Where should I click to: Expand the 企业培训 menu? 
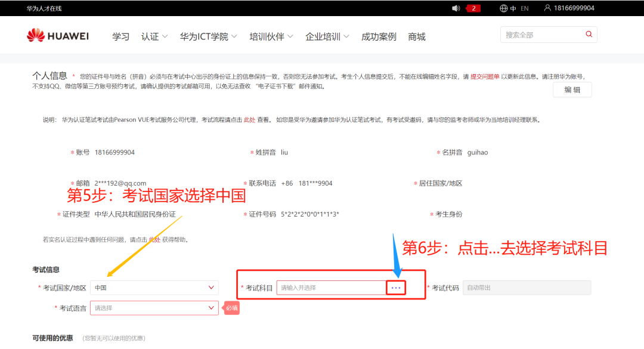tap(327, 36)
